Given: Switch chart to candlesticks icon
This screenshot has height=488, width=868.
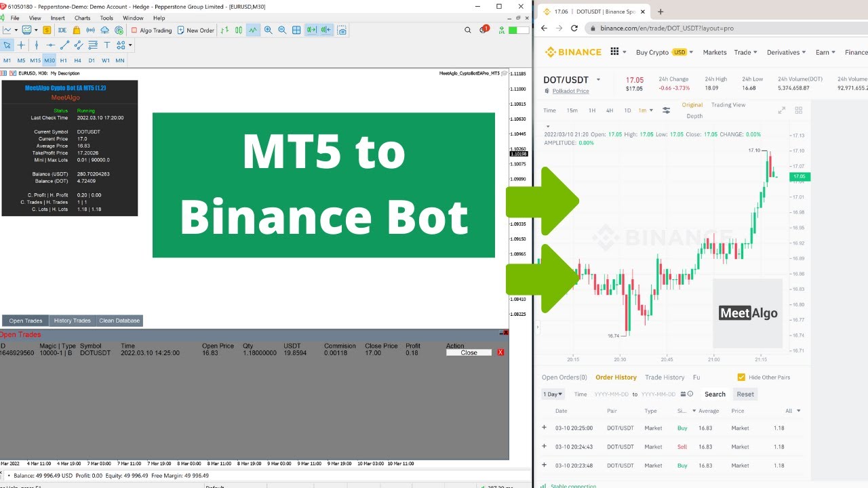Looking at the screenshot, I should (239, 30).
